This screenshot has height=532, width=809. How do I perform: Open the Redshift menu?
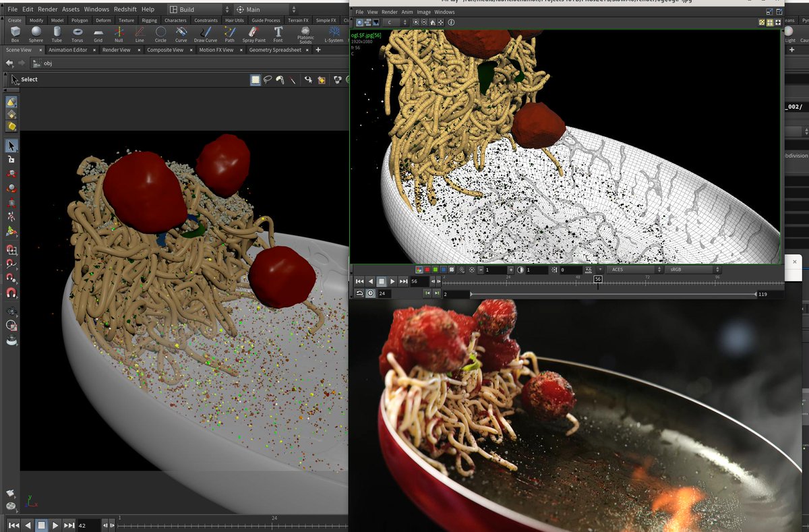pyautogui.click(x=125, y=9)
